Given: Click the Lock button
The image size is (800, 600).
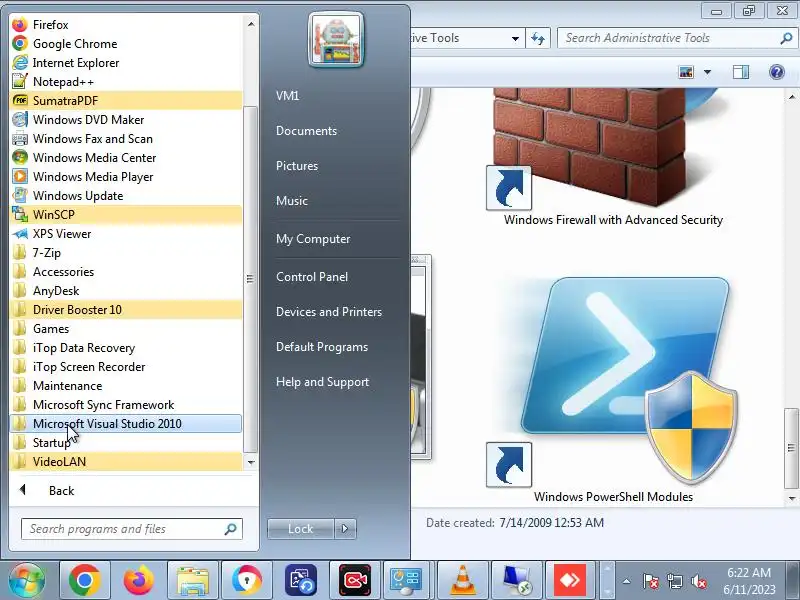Looking at the screenshot, I should point(301,529).
